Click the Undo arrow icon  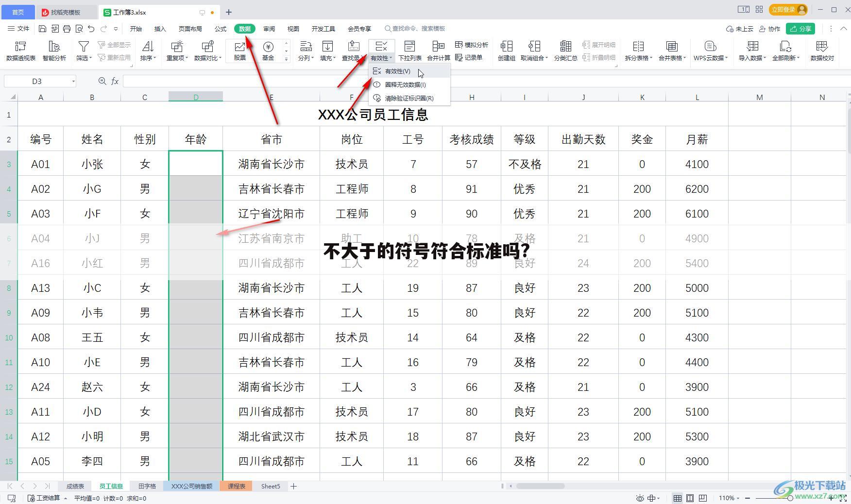(91, 29)
